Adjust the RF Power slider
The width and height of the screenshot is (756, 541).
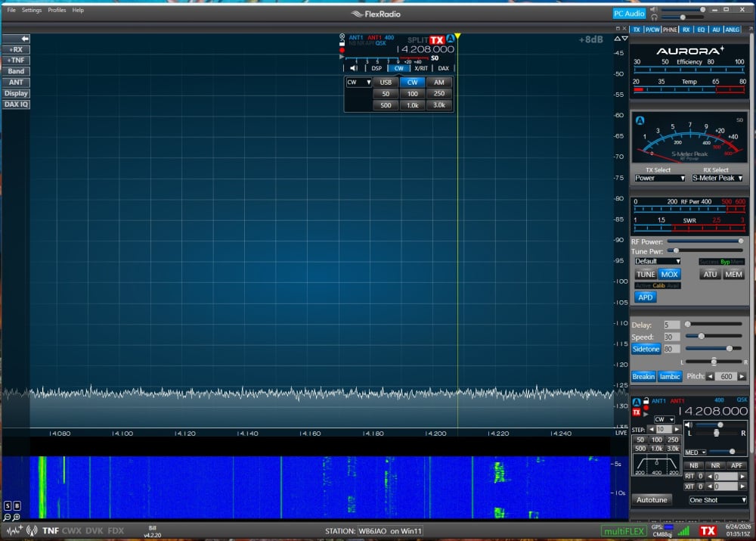705,241
